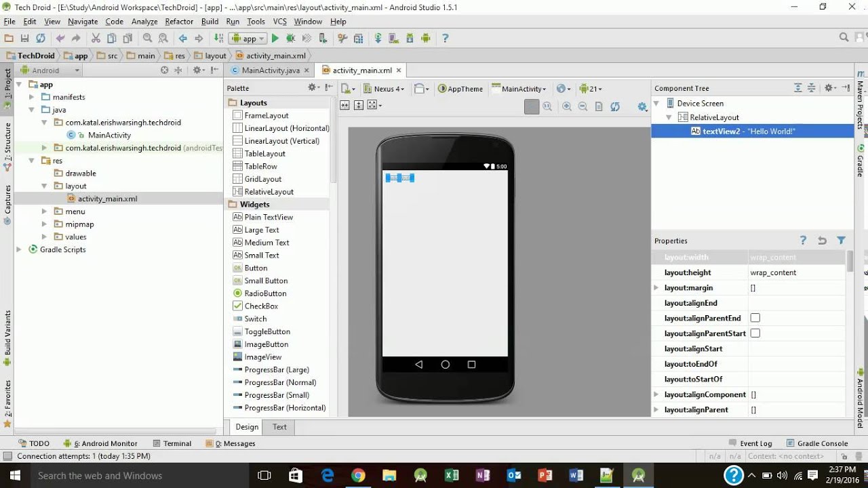This screenshot has width=868, height=488.
Task: Click the Properties help question mark
Action: (x=803, y=241)
